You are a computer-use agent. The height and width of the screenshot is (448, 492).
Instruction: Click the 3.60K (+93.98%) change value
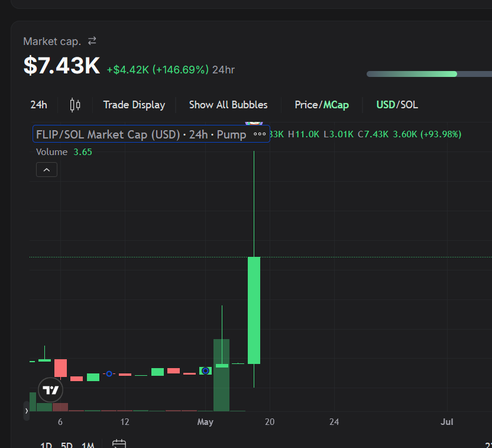coord(427,134)
